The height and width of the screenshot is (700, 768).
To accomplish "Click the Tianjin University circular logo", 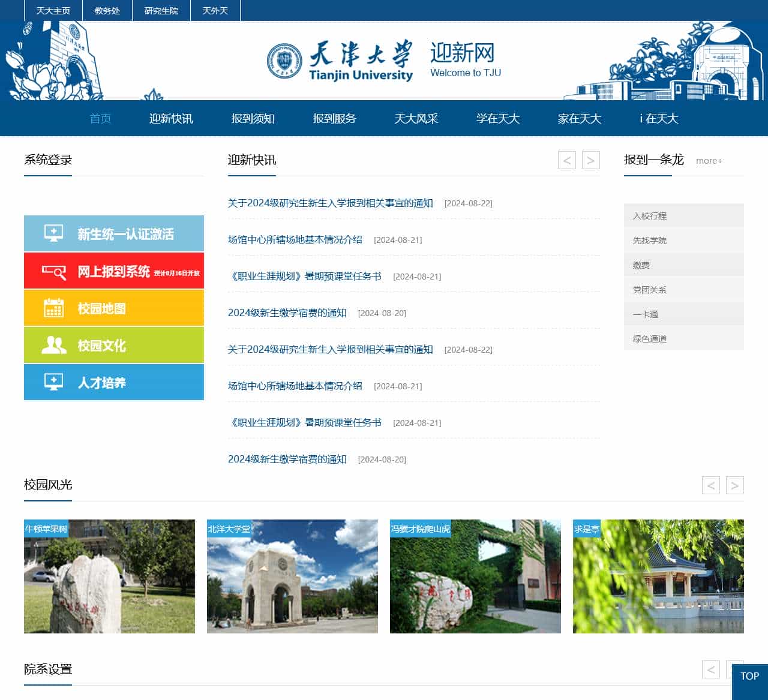I will 283,60.
